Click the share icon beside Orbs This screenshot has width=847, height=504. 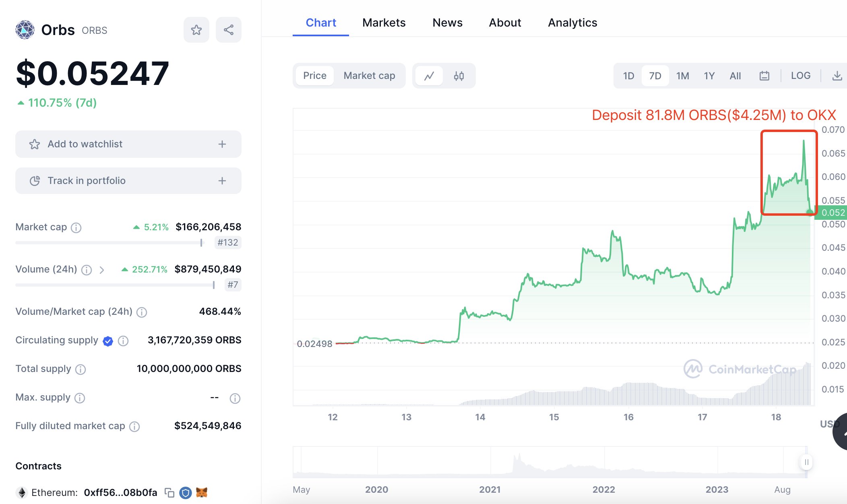click(229, 30)
